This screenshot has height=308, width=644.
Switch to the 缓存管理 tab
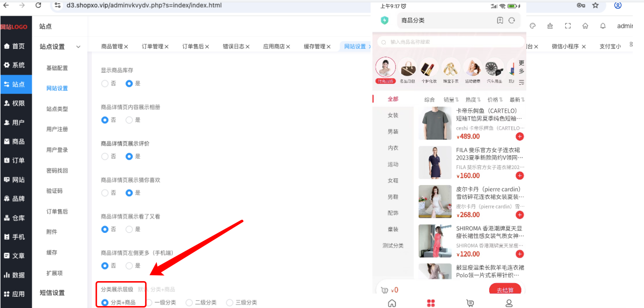pyautogui.click(x=316, y=46)
